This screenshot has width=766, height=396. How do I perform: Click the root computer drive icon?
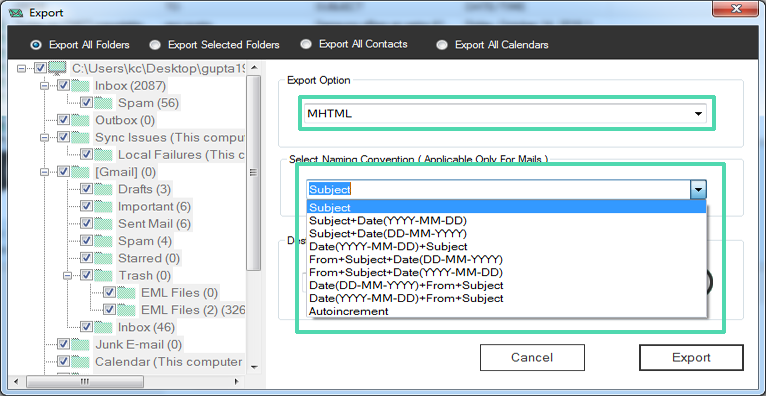click(x=57, y=69)
